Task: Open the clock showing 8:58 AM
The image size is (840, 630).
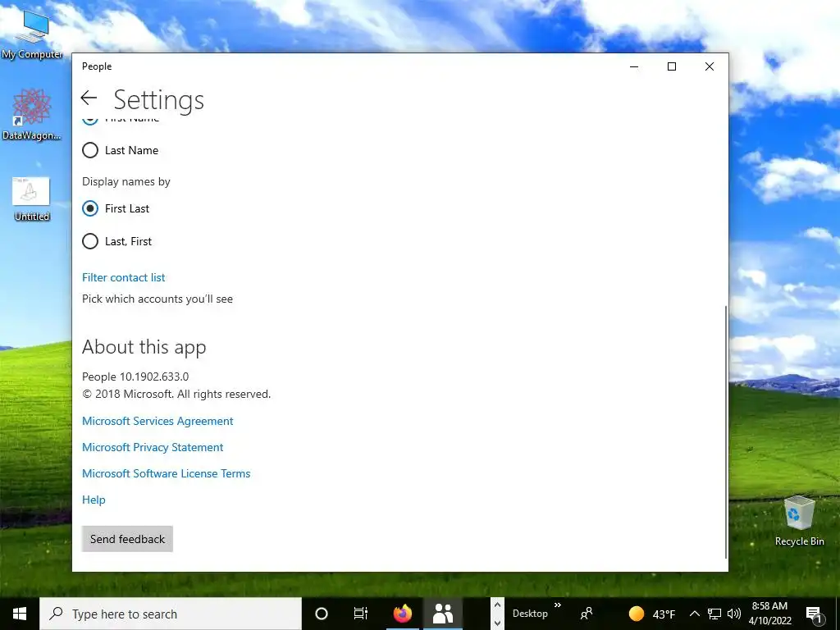Action: pyautogui.click(x=769, y=614)
